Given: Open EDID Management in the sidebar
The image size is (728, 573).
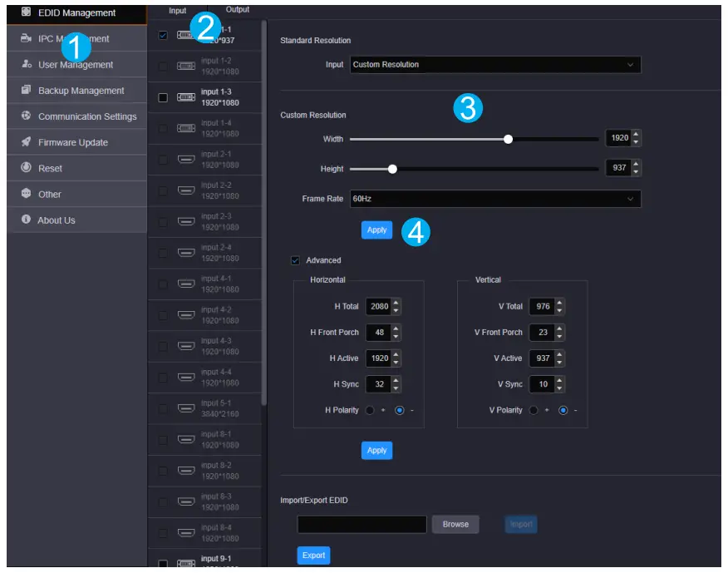Looking at the screenshot, I should pos(76,13).
